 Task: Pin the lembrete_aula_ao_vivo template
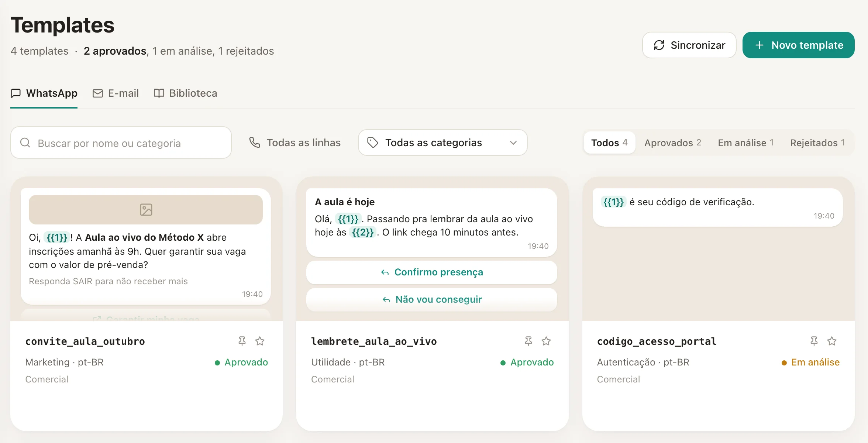click(x=528, y=341)
